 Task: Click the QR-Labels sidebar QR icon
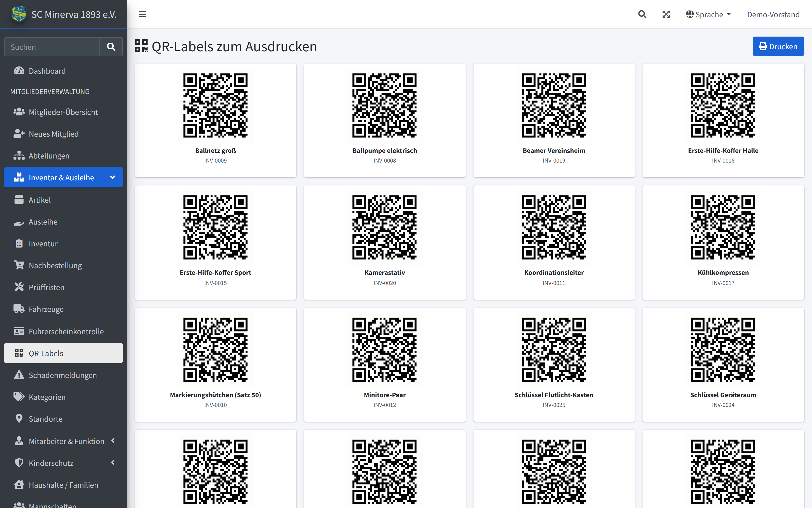click(19, 353)
